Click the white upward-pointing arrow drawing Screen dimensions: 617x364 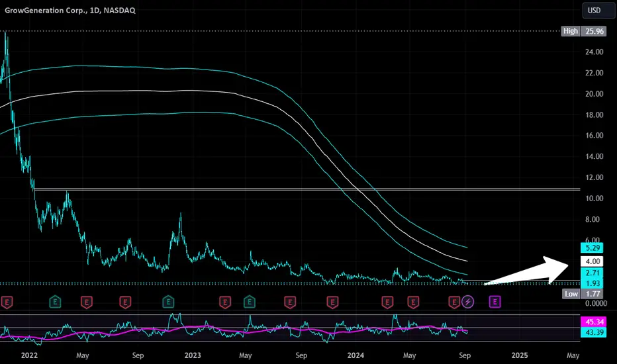526,271
